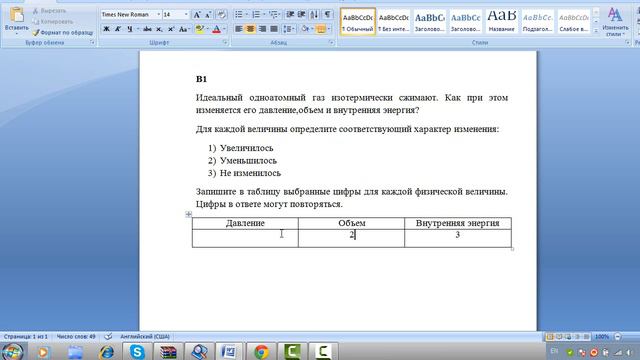
Task: Click the Внутренняя энергия cell containing 3
Action: pyautogui.click(x=458, y=238)
